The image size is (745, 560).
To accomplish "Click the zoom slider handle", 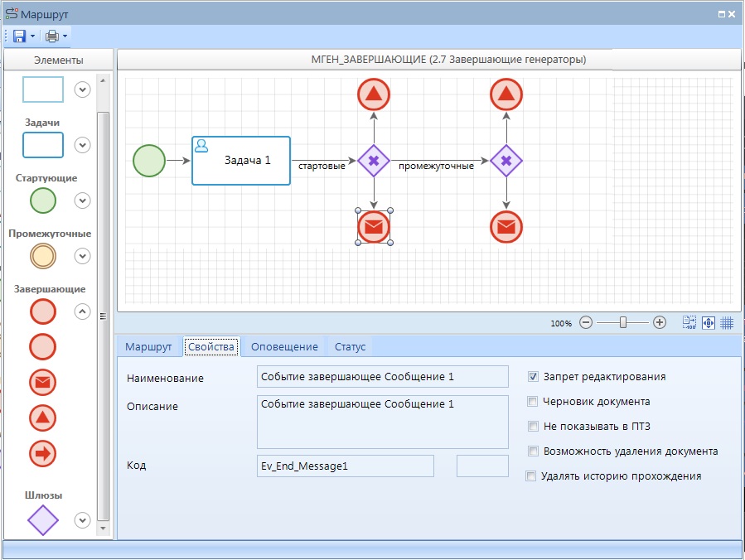I will (x=622, y=323).
